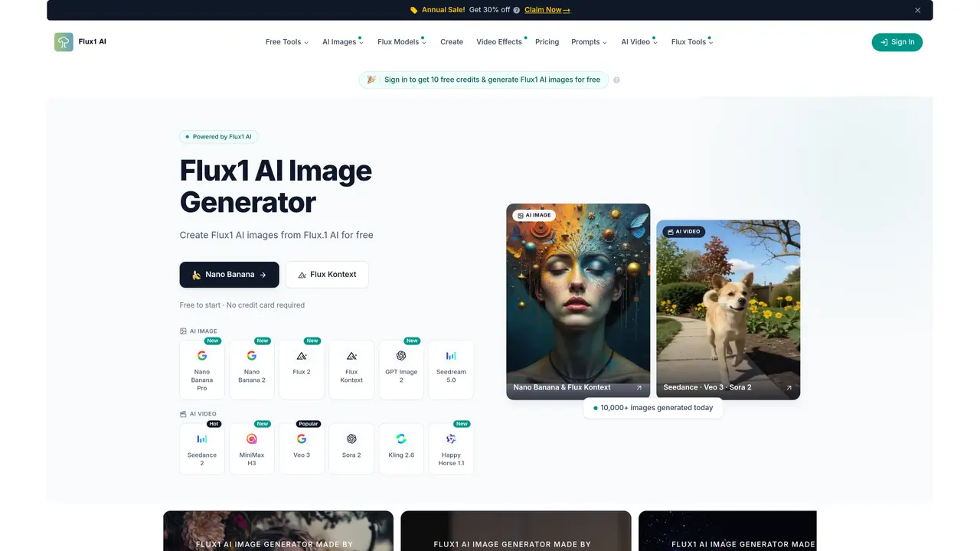This screenshot has width=980, height=551.
Task: Click the Powered by Flux1 AI badge
Action: (219, 137)
